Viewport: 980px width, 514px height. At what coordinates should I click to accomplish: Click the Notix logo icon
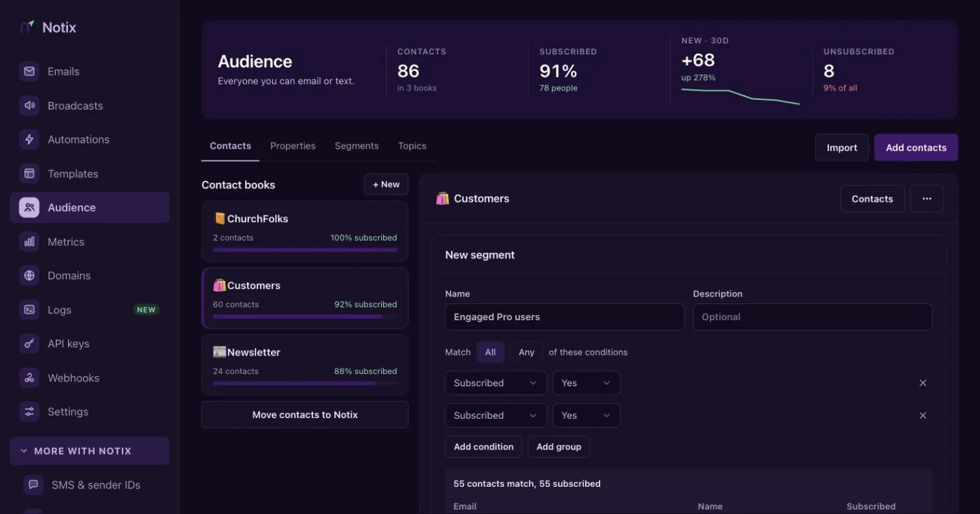pyautogui.click(x=27, y=27)
